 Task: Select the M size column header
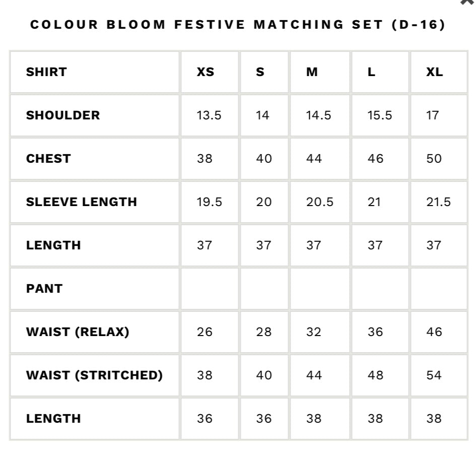coord(312,72)
